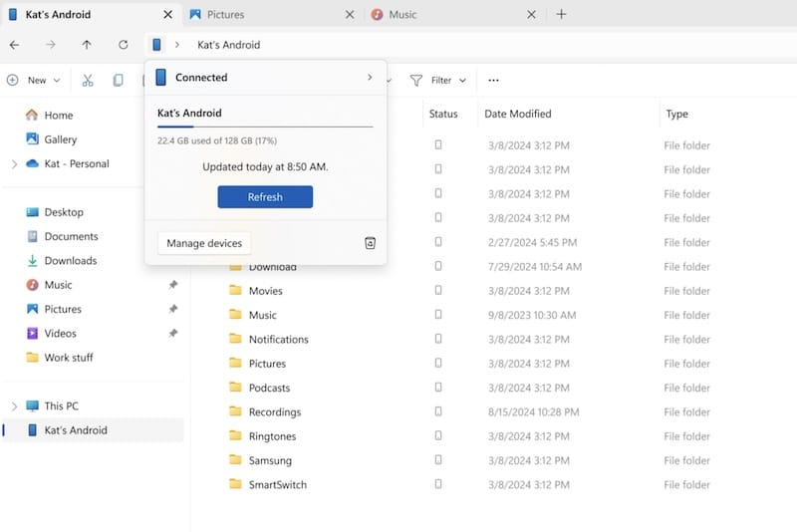Close the Pictures tab
This screenshot has height=532, width=797.
pos(350,15)
